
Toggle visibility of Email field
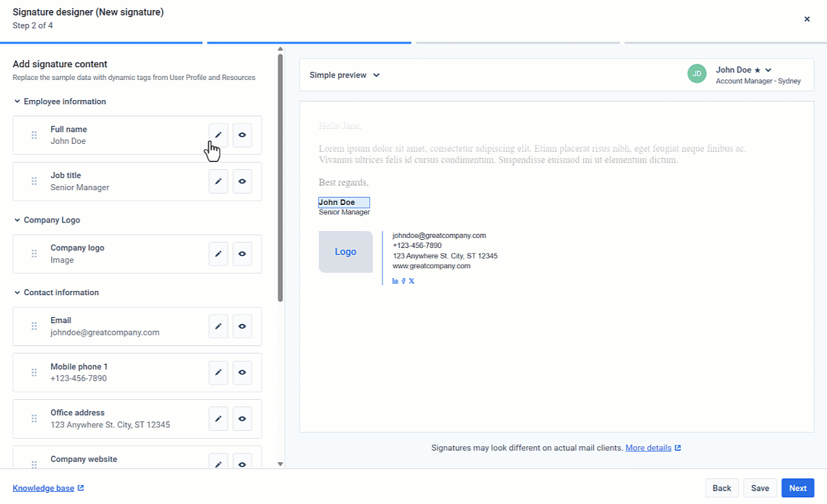click(242, 327)
